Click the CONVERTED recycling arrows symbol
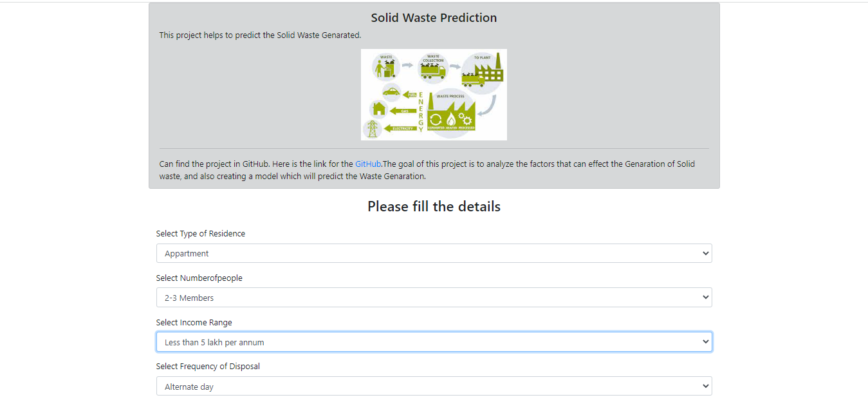 [x=436, y=119]
